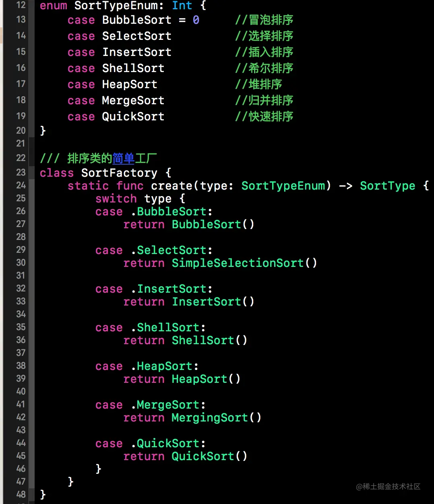Click ".MergeSort:" case label on line 41
Screen dimensions: 434x504
point(168,405)
